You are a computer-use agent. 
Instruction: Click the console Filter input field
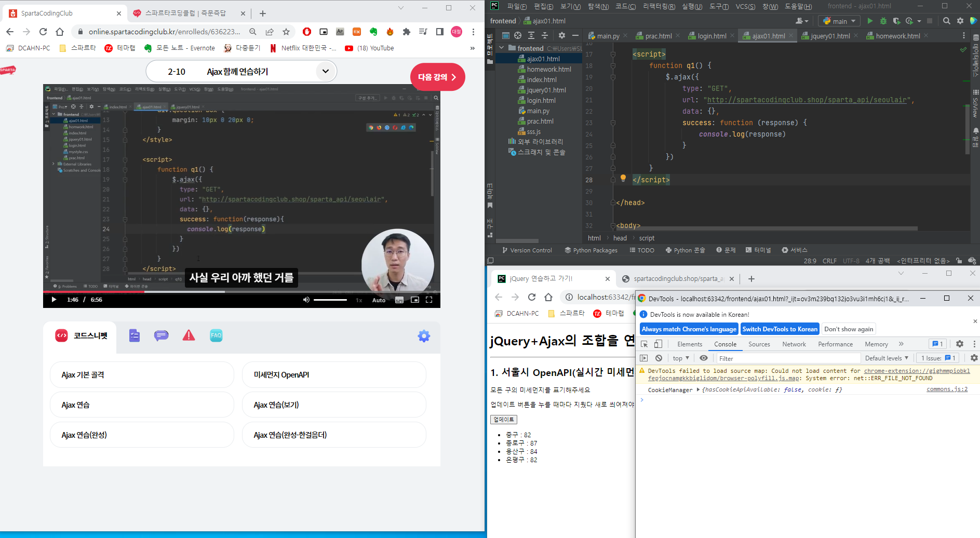[x=788, y=358]
